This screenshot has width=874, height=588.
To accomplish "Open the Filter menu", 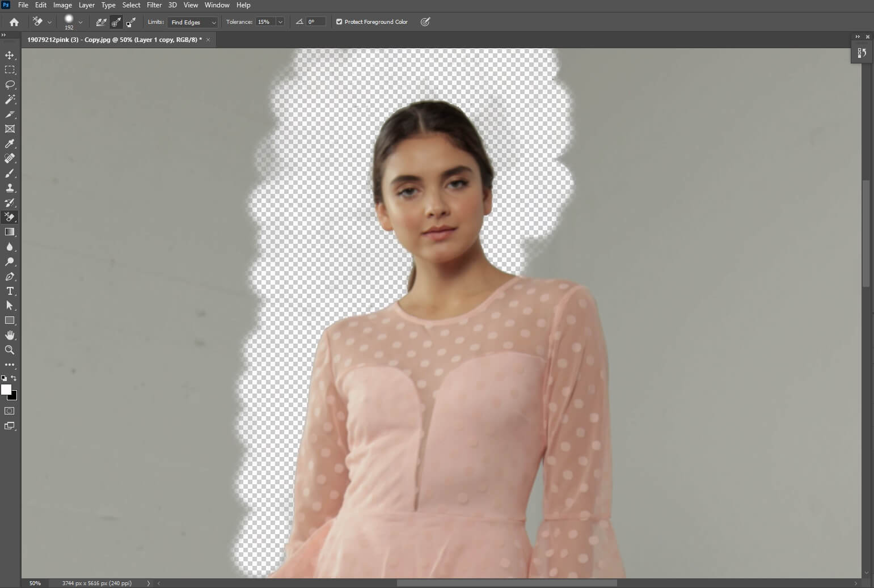I will point(154,5).
